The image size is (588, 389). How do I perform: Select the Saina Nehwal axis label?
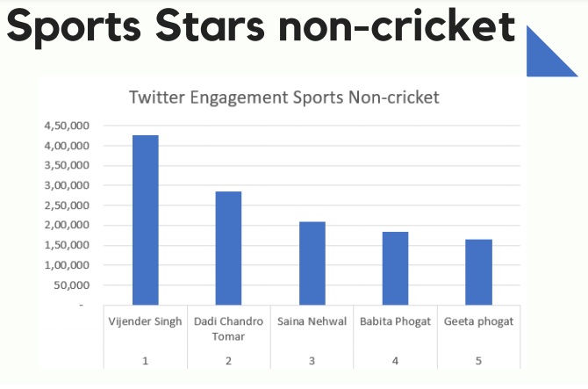tap(312, 321)
